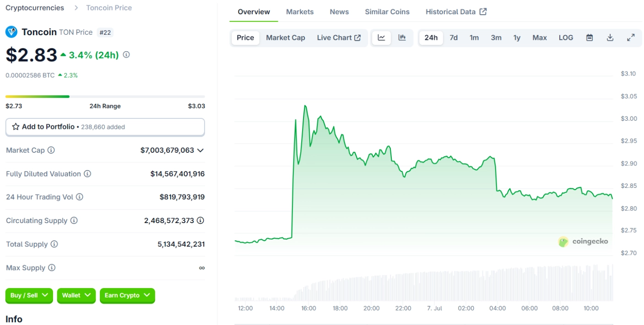Click the Toncoin Price breadcrumb text
The width and height of the screenshot is (644, 325).
(x=109, y=8)
